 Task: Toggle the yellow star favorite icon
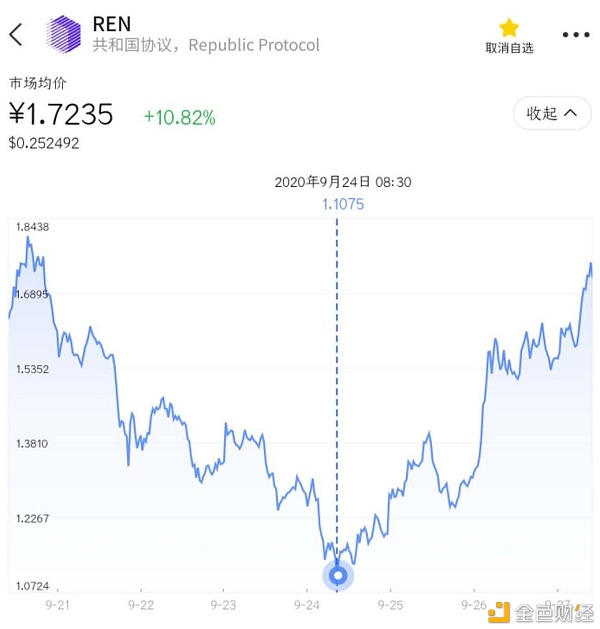pos(509,28)
